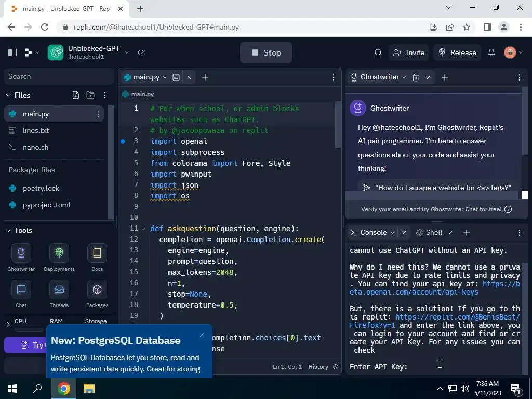The height and width of the screenshot is (399, 532).
Task: Open main.py file options menu
Action: (98, 114)
